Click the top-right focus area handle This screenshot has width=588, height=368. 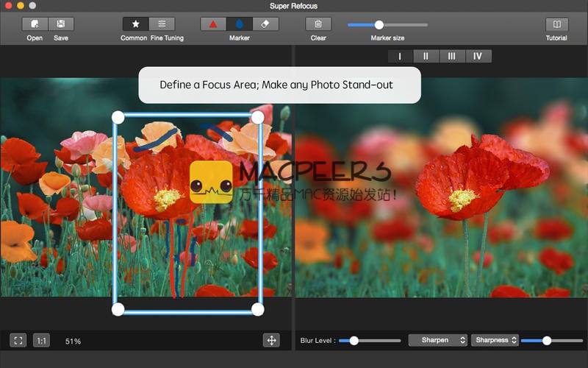pyautogui.click(x=257, y=117)
